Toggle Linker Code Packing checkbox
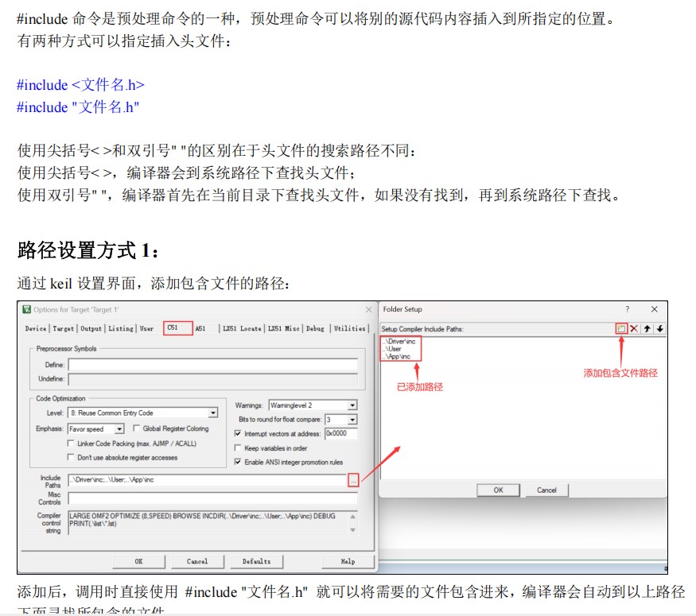This screenshot has width=696, height=616. 72,444
